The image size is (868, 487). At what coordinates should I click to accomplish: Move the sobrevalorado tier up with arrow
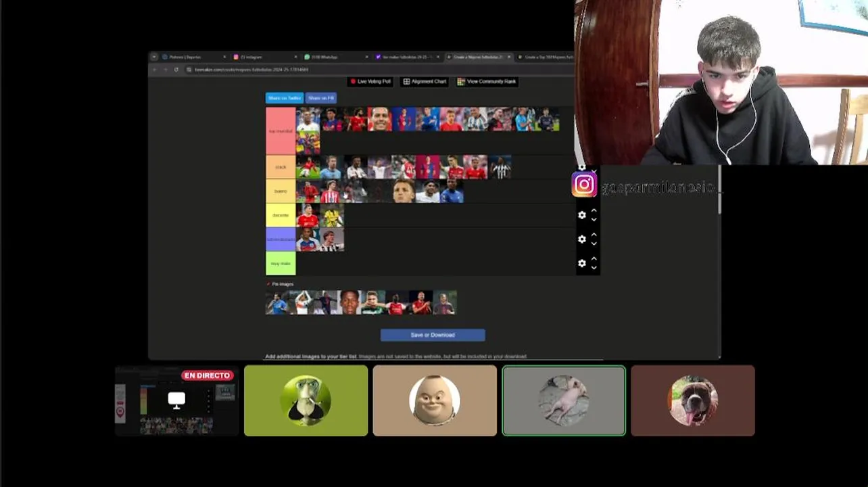pyautogui.click(x=594, y=235)
